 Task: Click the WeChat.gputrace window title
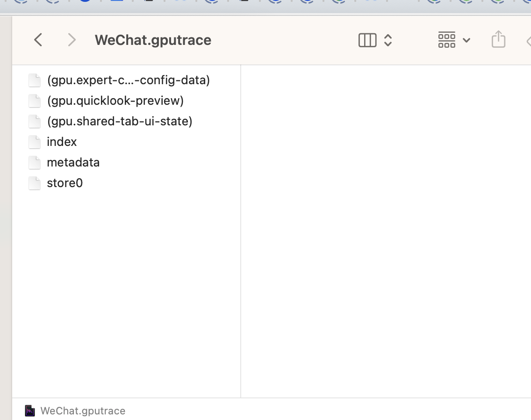153,40
